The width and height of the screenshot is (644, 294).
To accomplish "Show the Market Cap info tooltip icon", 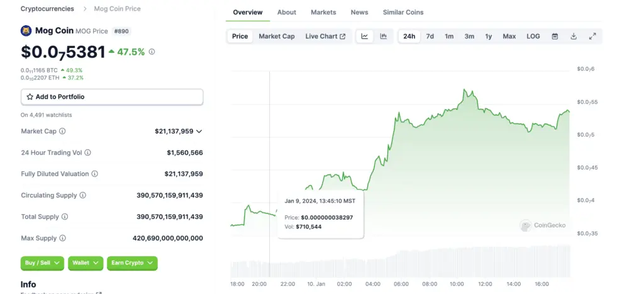I will coord(62,131).
